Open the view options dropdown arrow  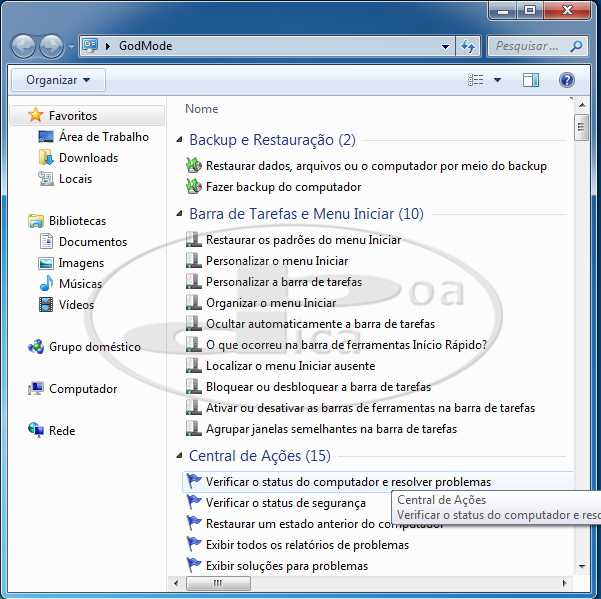pyautogui.click(x=497, y=80)
